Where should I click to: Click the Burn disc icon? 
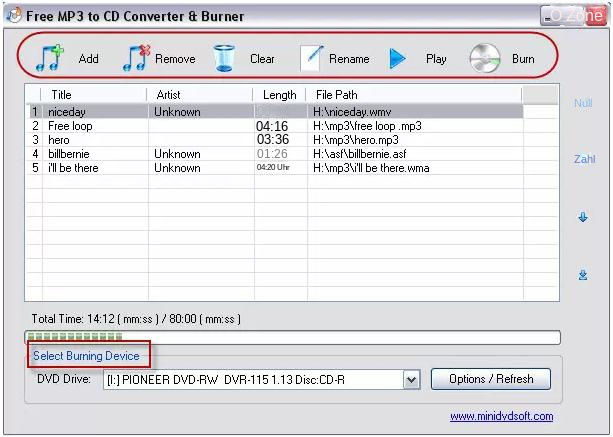(485, 59)
